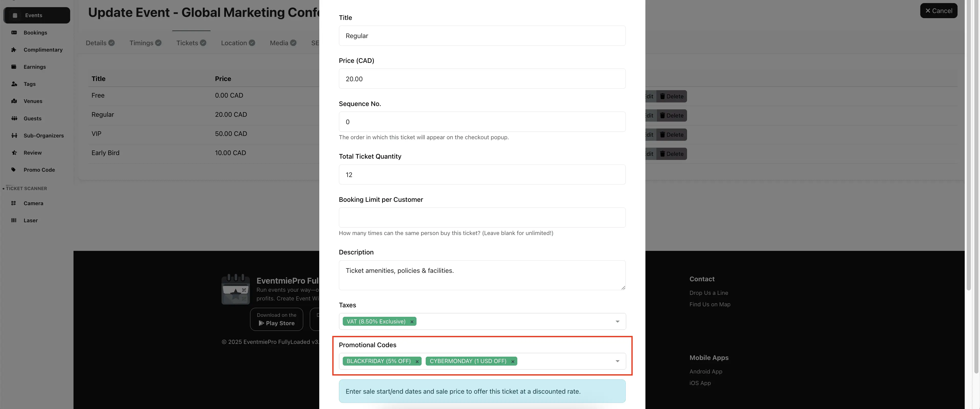Remove the VAT tax tag
The width and height of the screenshot is (980, 409).
point(412,322)
